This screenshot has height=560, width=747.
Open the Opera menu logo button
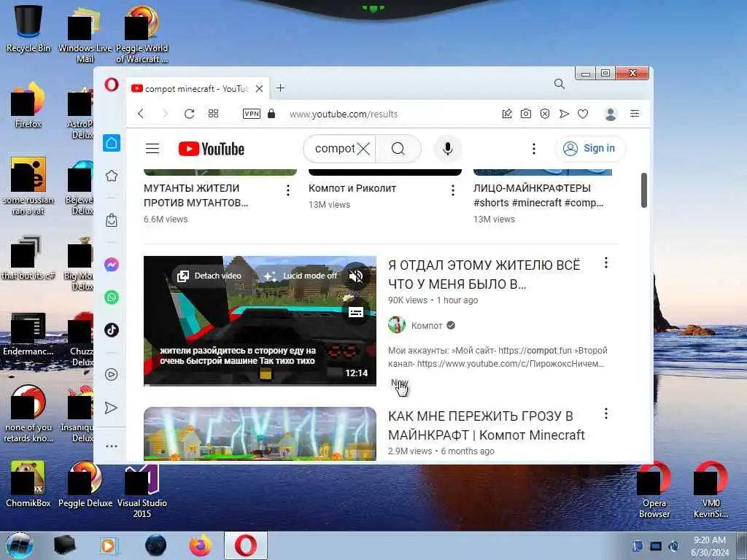coord(112,85)
